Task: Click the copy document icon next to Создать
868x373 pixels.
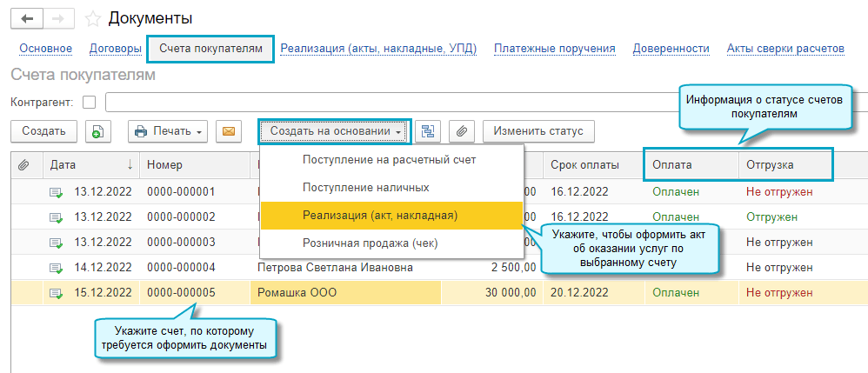Action: point(97,131)
